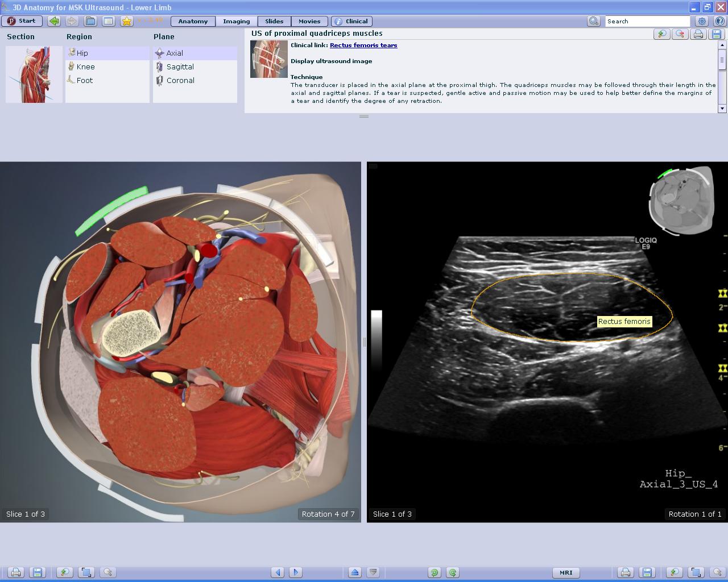Toggle the MRI view button
The height and width of the screenshot is (582, 728).
(566, 572)
